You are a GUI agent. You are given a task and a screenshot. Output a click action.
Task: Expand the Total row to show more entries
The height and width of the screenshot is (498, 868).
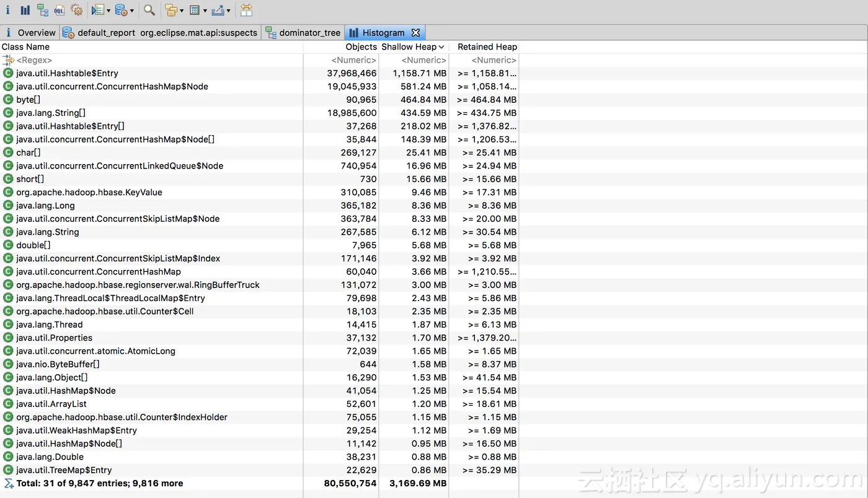click(8, 483)
